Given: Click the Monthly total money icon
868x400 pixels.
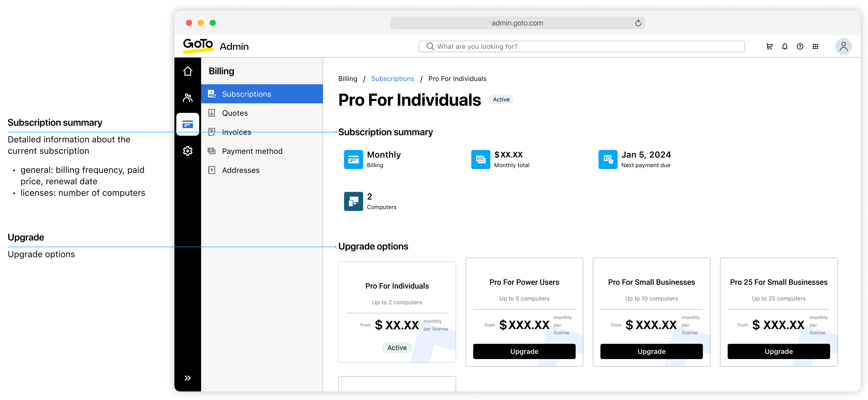Looking at the screenshot, I should 481,160.
